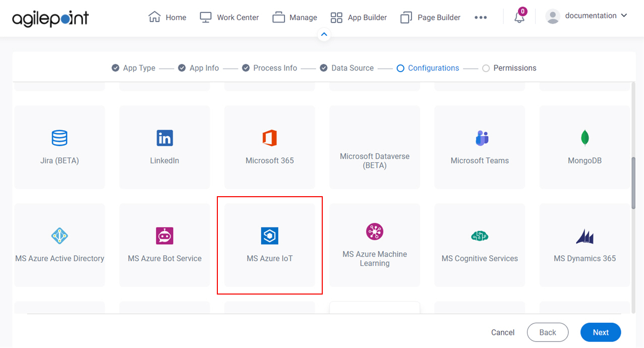Click the Cancel link

503,332
